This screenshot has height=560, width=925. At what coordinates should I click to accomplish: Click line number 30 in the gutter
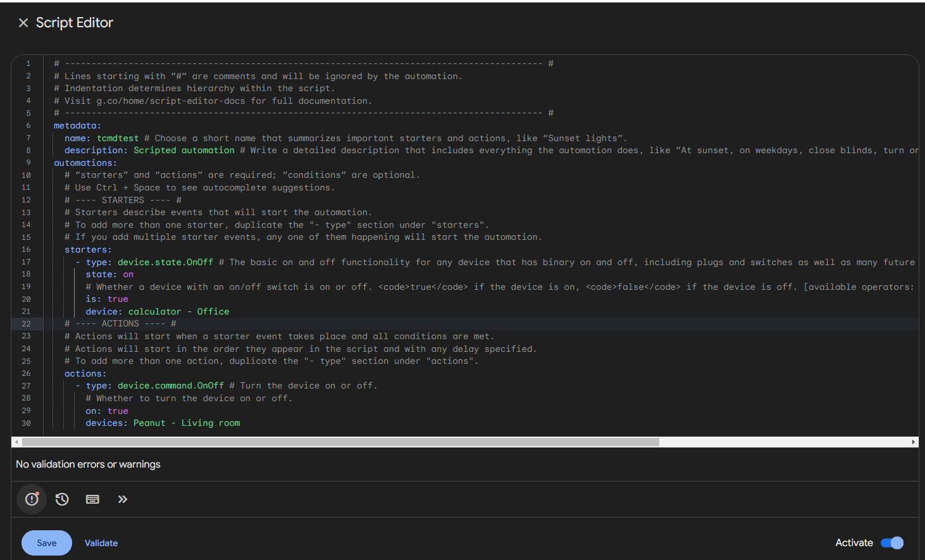coord(26,423)
